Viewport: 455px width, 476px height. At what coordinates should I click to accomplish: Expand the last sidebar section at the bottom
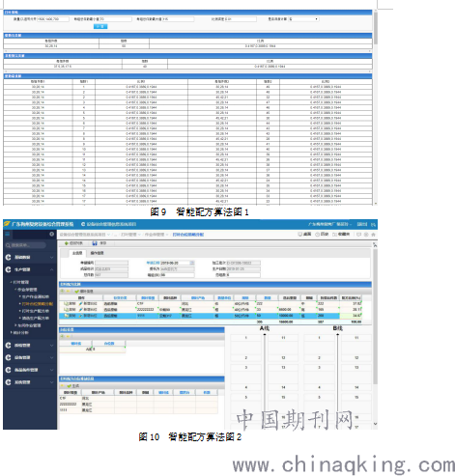pos(52,382)
